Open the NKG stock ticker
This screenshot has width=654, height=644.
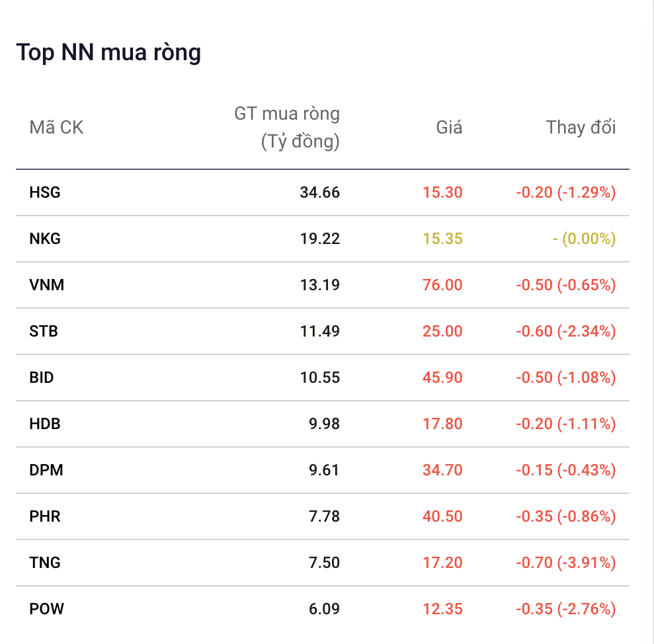(45, 239)
